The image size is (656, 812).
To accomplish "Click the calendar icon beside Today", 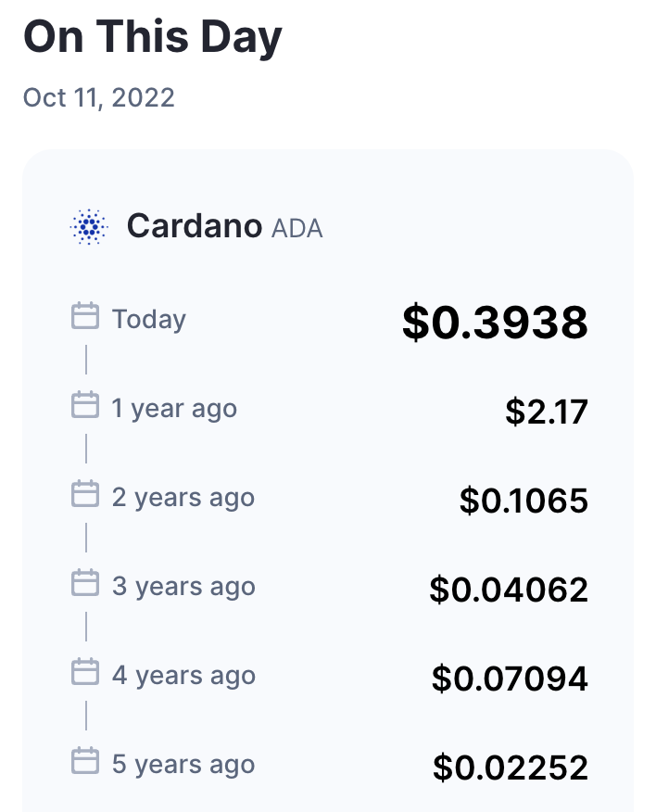I will (x=85, y=316).
